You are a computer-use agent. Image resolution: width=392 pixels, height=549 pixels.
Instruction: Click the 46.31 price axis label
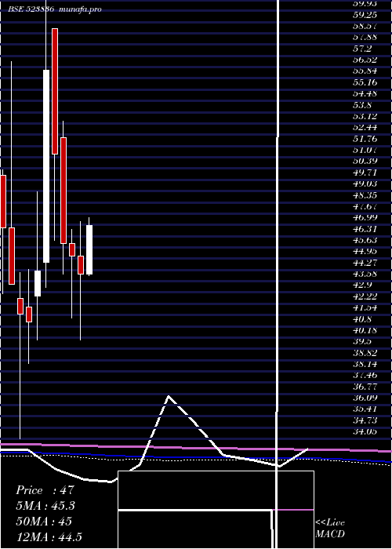click(365, 229)
